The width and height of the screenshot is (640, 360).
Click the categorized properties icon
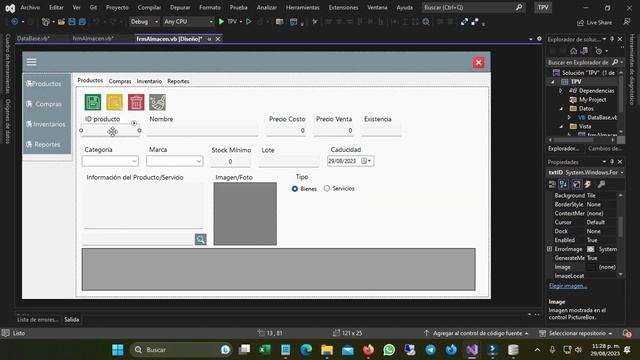[x=552, y=184]
